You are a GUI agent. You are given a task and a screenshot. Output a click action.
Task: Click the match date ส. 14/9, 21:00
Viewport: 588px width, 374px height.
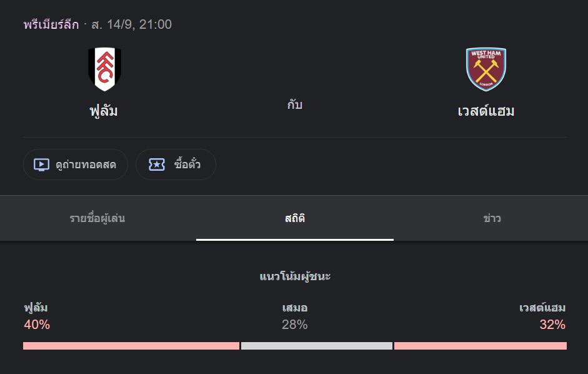point(132,24)
